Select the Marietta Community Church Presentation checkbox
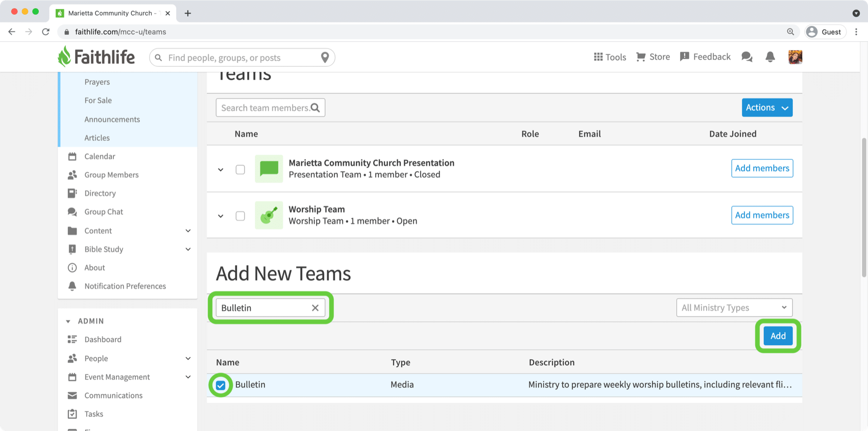The height and width of the screenshot is (431, 868). pyautogui.click(x=240, y=169)
